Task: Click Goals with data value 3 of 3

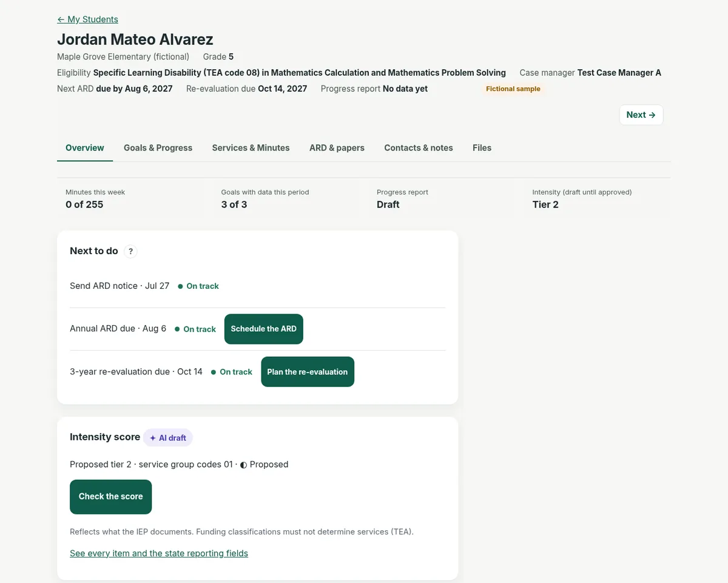Action: 234,204
